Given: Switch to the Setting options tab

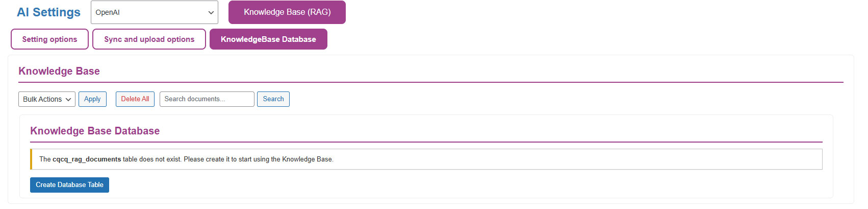Looking at the screenshot, I should (x=49, y=39).
